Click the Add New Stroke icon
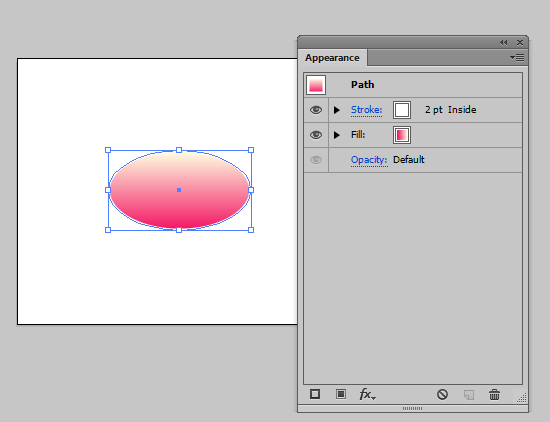This screenshot has height=422, width=550. point(315,394)
